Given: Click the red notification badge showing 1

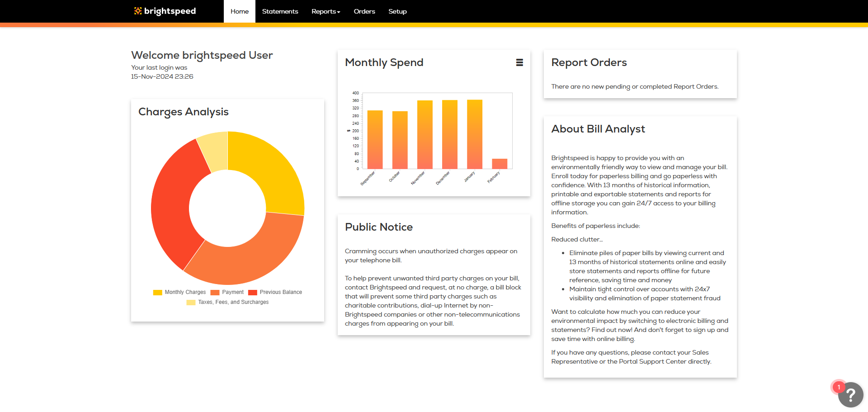Looking at the screenshot, I should click(839, 387).
